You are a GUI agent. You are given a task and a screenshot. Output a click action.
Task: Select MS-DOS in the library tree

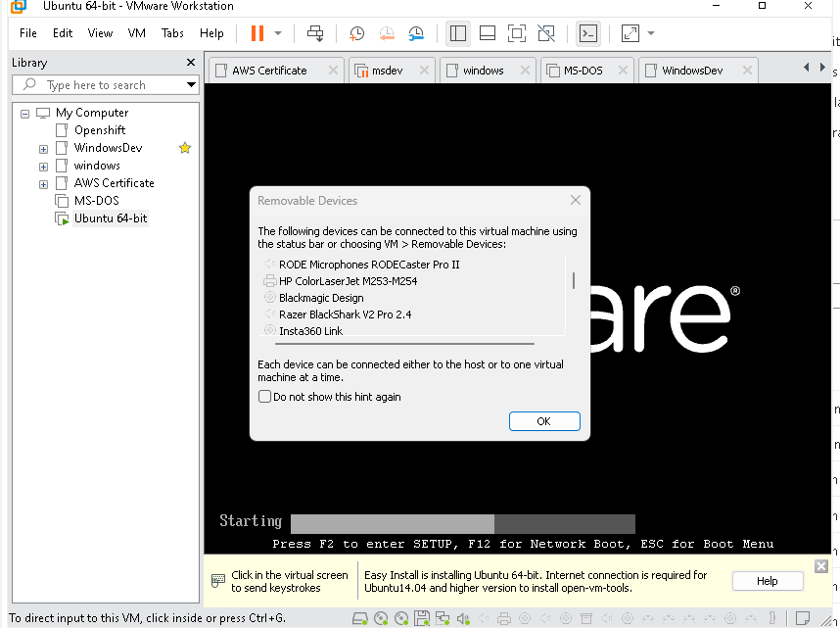point(96,201)
